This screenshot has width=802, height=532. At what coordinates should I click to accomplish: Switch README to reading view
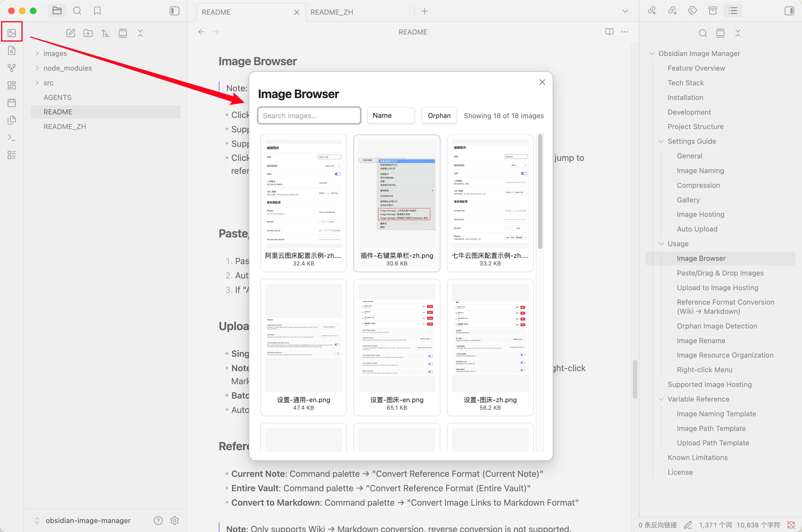tap(610, 32)
